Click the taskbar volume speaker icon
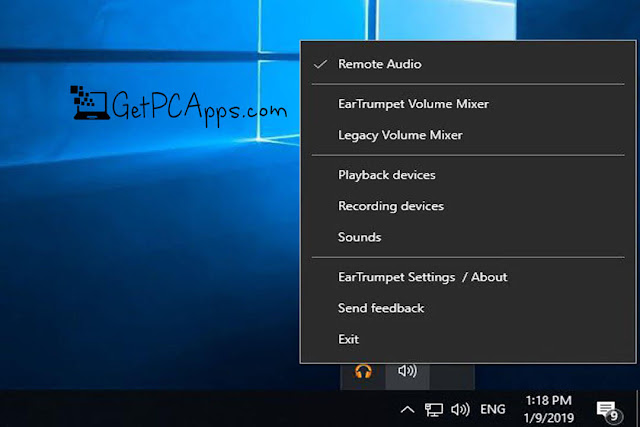 [x=460, y=409]
